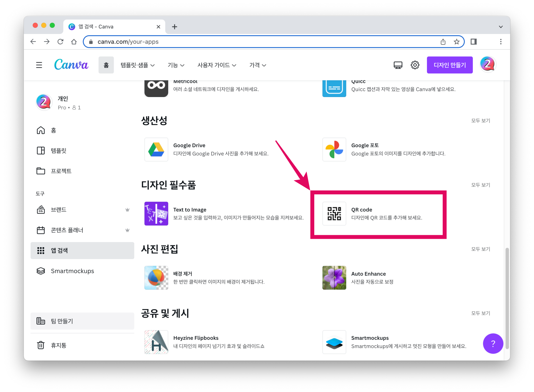The height and width of the screenshot is (392, 534).
Task: Click the settings gear icon
Action: pos(415,65)
